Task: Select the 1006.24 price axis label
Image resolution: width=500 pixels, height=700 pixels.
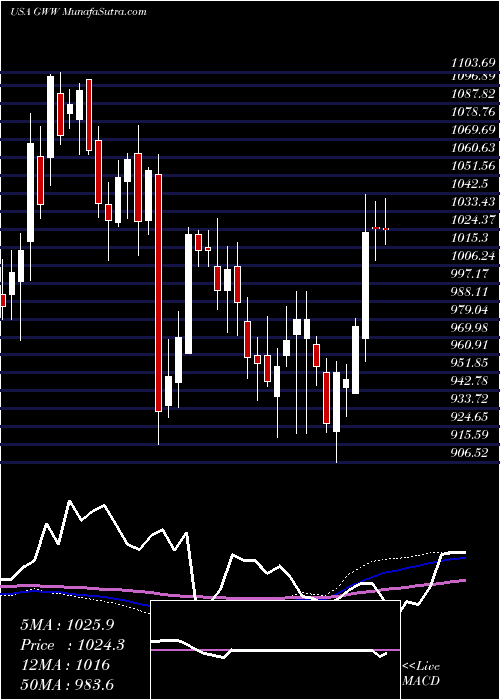Action: tap(473, 255)
